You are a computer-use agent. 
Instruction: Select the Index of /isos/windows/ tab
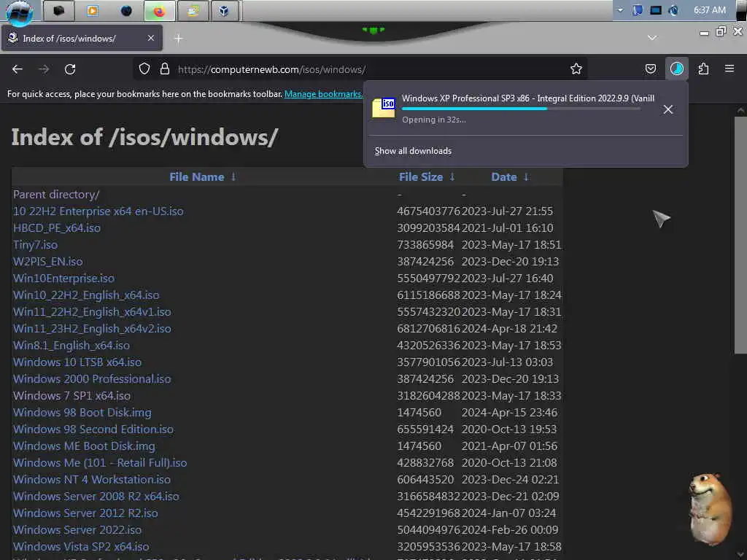(x=82, y=38)
